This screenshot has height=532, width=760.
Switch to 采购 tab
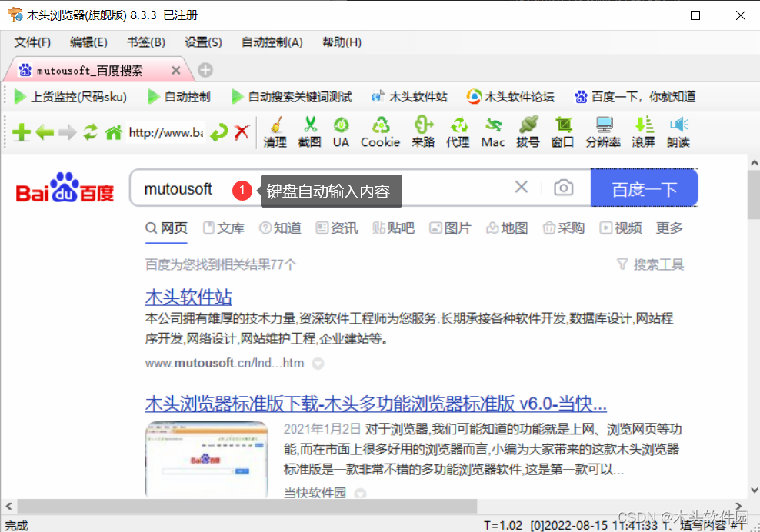(x=564, y=228)
